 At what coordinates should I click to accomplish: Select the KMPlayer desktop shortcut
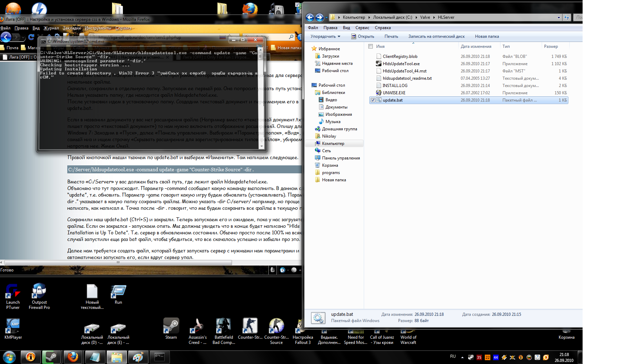[13, 328]
